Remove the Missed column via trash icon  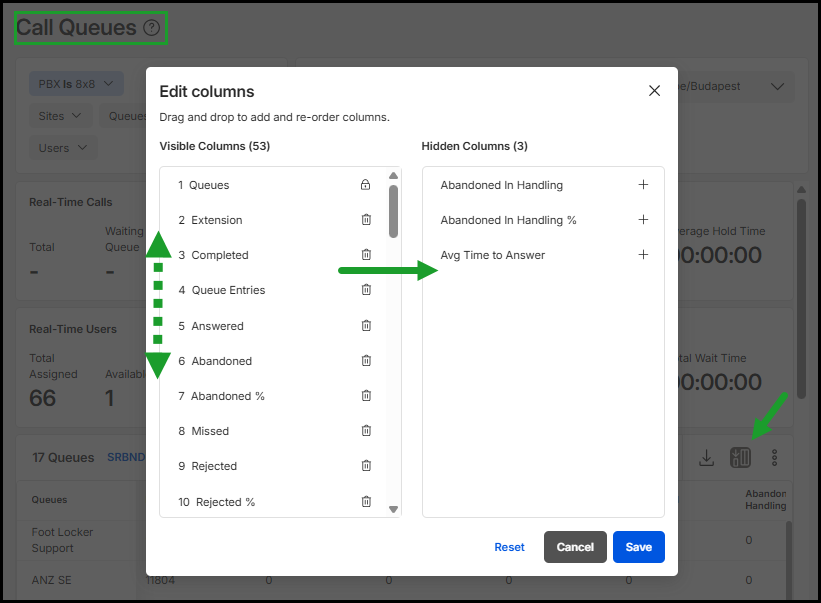(x=366, y=431)
